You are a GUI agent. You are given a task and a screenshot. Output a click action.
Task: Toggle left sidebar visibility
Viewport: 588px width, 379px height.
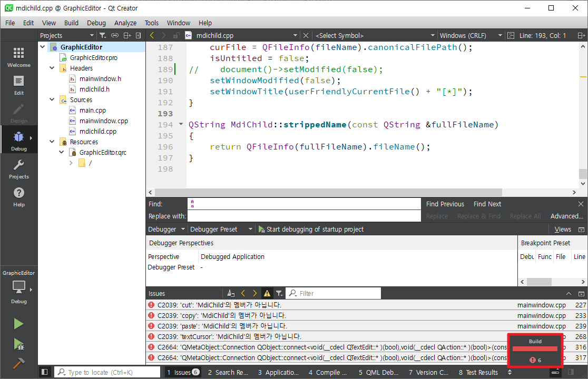[45, 372]
